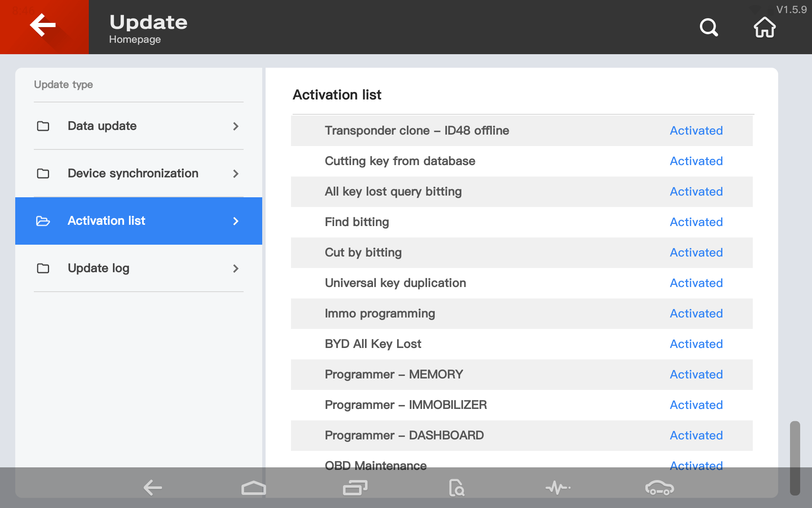This screenshot has width=812, height=508.
Task: Click the document search icon in bottom bar
Action: click(456, 488)
